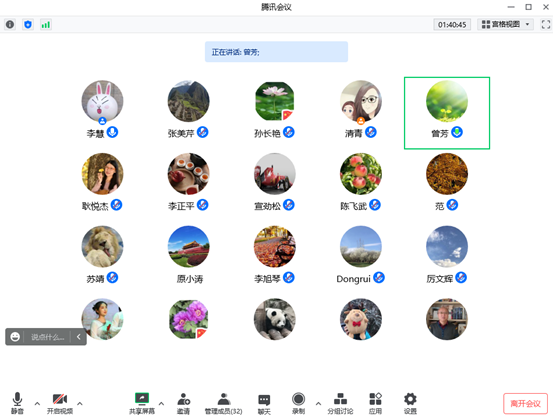Click 张美芹's muted mic icon

pos(202,132)
